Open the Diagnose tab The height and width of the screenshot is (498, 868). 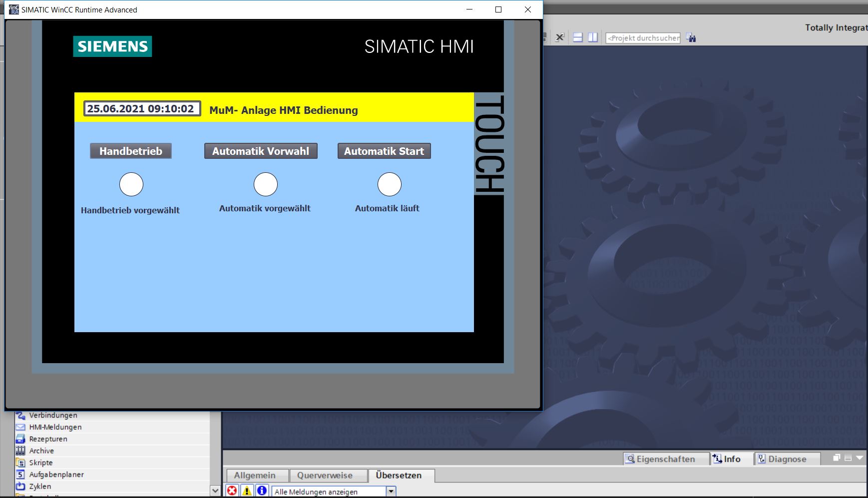pos(787,459)
